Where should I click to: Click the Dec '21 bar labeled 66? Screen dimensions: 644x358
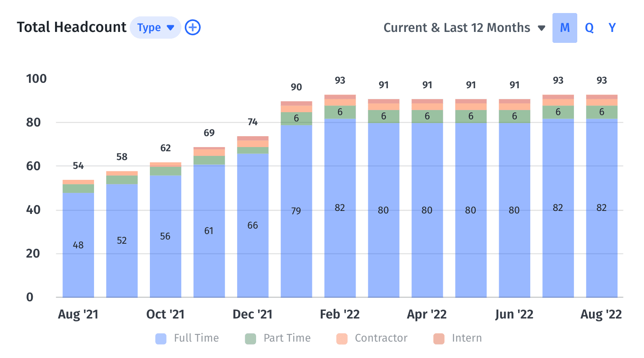(x=253, y=225)
